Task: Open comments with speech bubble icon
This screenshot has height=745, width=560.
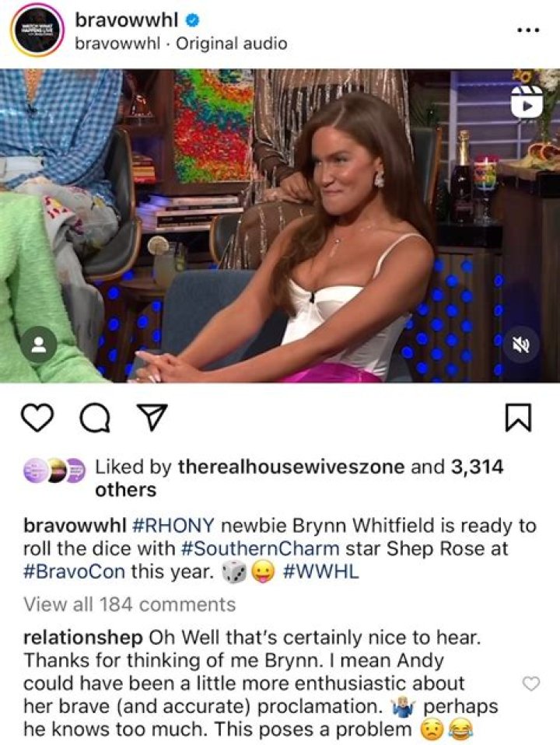Action: click(x=95, y=418)
